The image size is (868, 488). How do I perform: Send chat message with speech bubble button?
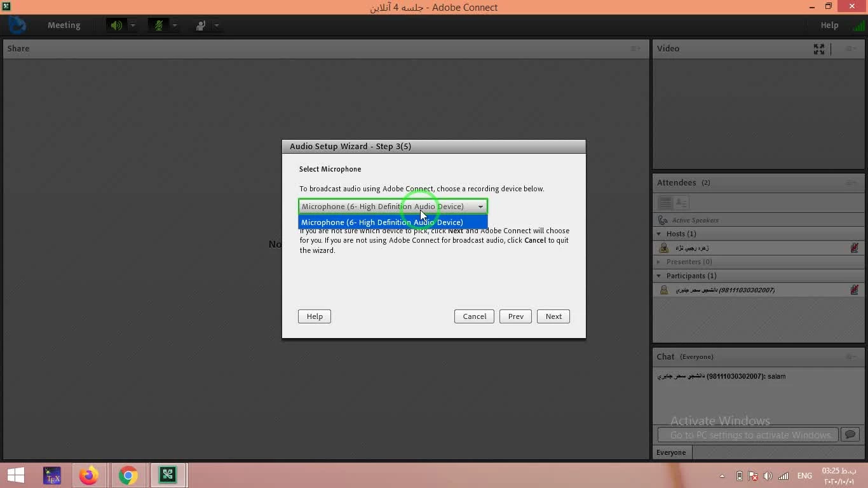(850, 435)
